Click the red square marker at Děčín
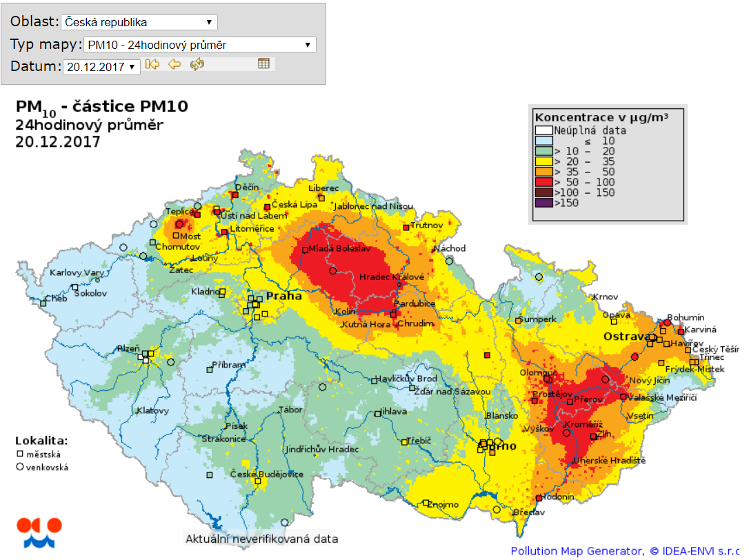 [x=235, y=195]
